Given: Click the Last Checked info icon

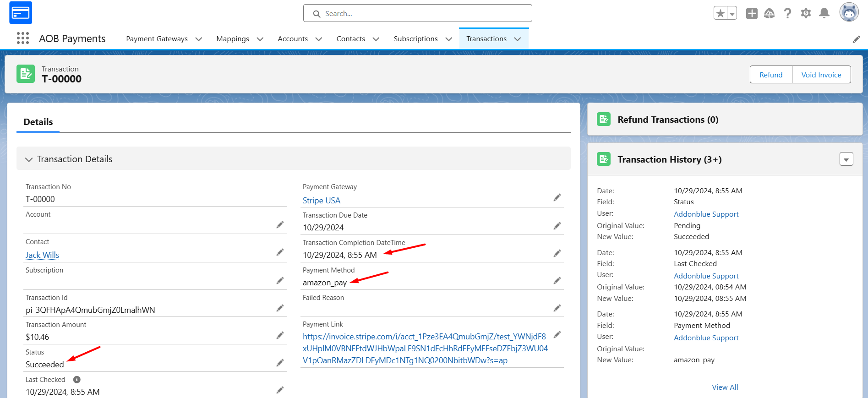Looking at the screenshot, I should tap(77, 379).
